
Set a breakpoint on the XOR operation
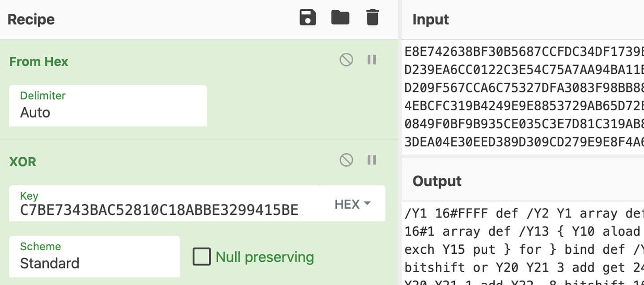(x=371, y=159)
